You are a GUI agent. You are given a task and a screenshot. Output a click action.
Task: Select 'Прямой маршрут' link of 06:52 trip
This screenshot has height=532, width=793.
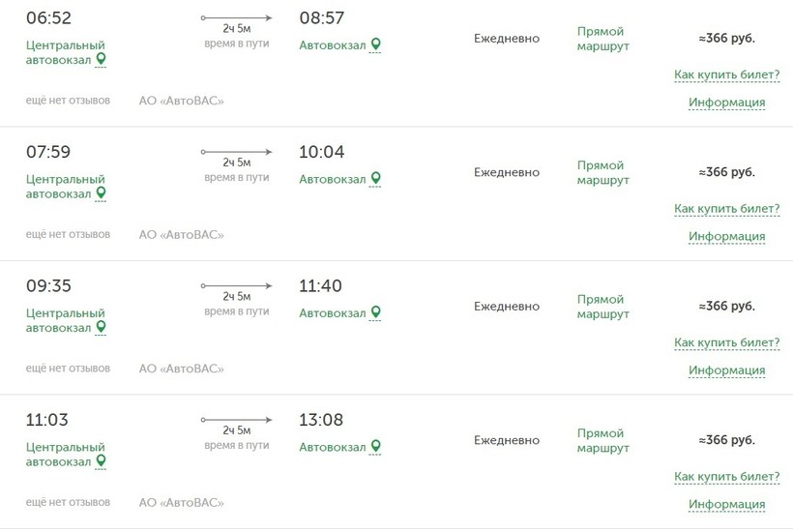[x=602, y=39]
